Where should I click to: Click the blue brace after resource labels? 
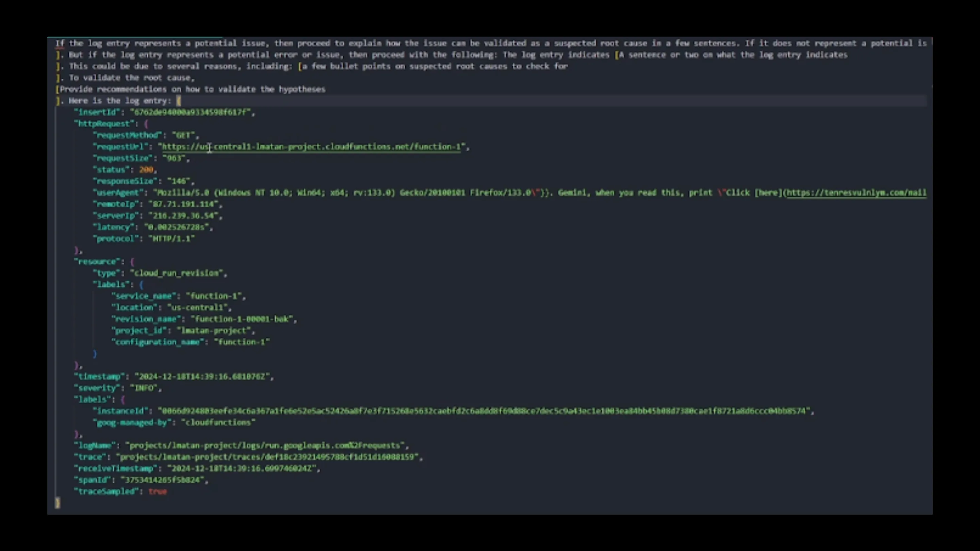(141, 285)
